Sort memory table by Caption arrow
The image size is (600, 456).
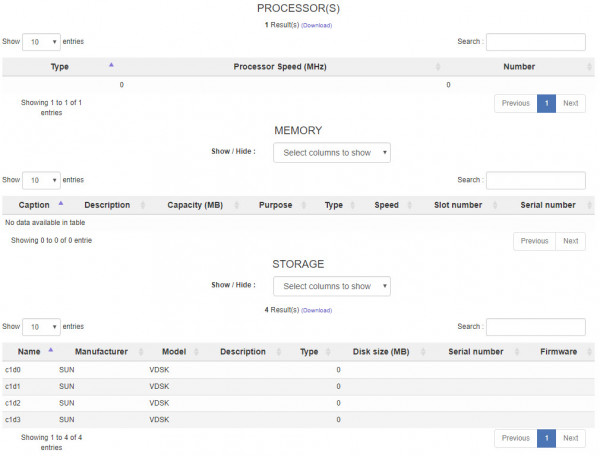(x=61, y=204)
